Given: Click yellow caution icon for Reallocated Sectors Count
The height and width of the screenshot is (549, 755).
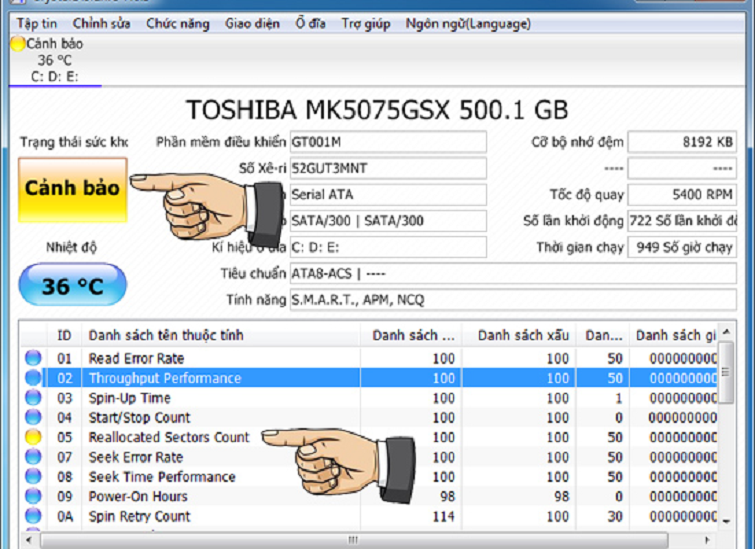Looking at the screenshot, I should point(33,437).
